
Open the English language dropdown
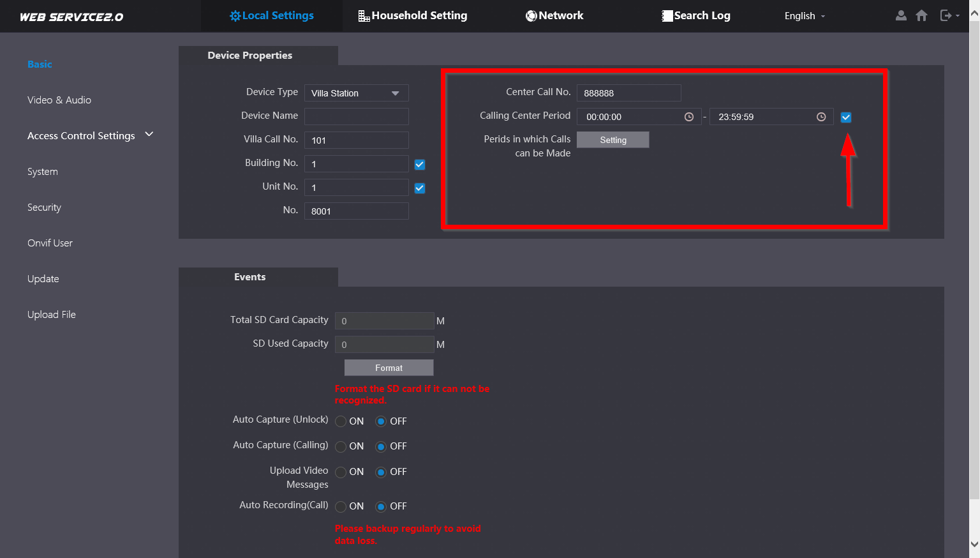tap(804, 16)
